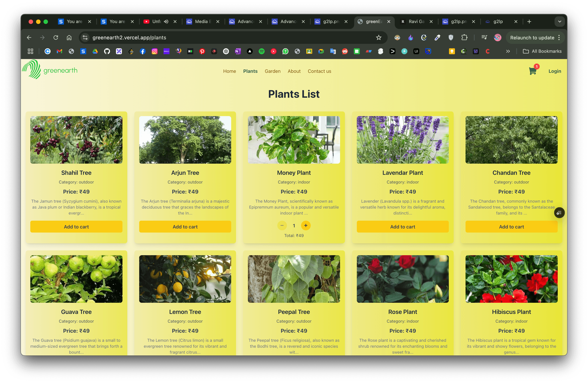Expand the tab search dropdown arrow
The image size is (588, 383).
tap(560, 22)
